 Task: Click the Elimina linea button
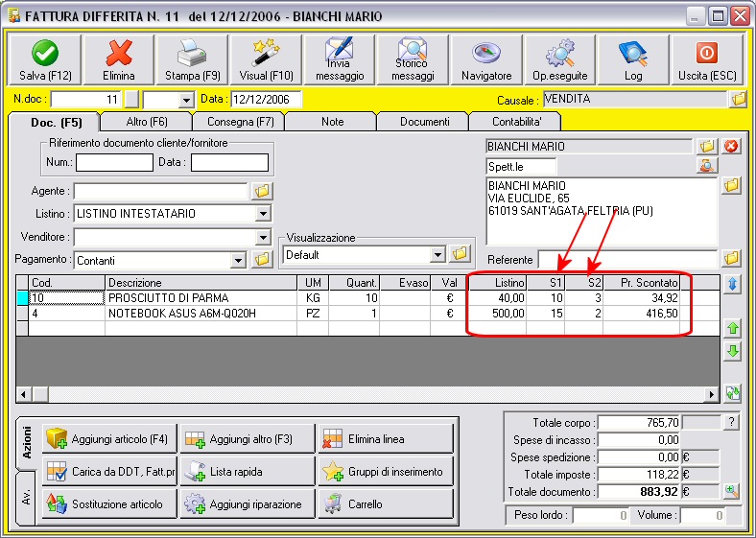(386, 439)
